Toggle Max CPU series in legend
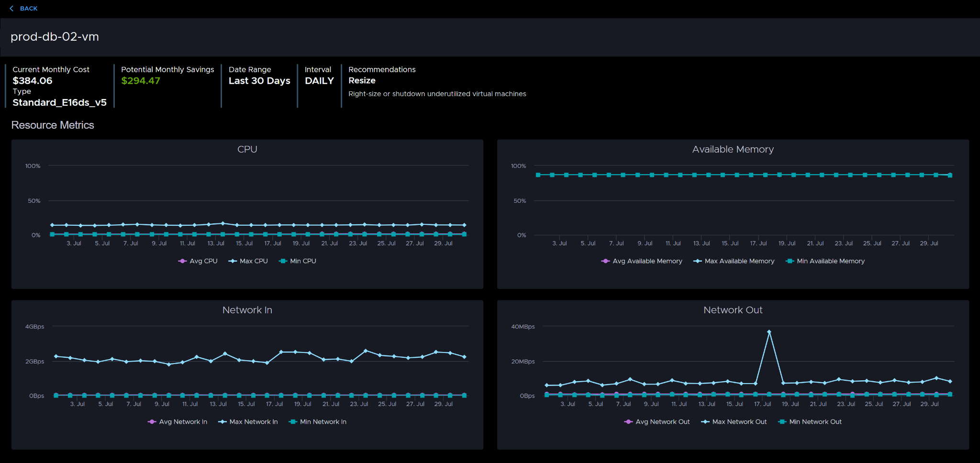Viewport: 980px width, 463px height. (x=248, y=261)
